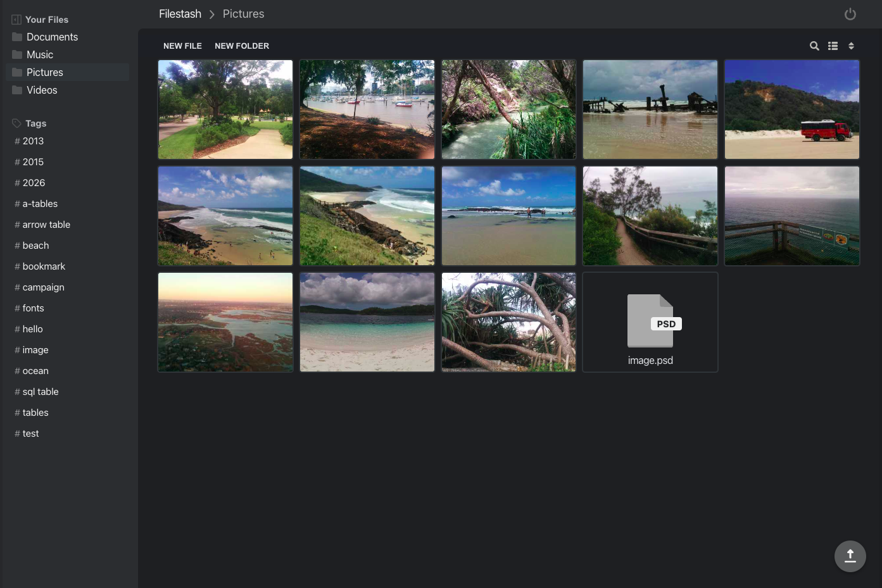Select the Pictures folder in sidebar
882x588 pixels.
(x=67, y=72)
